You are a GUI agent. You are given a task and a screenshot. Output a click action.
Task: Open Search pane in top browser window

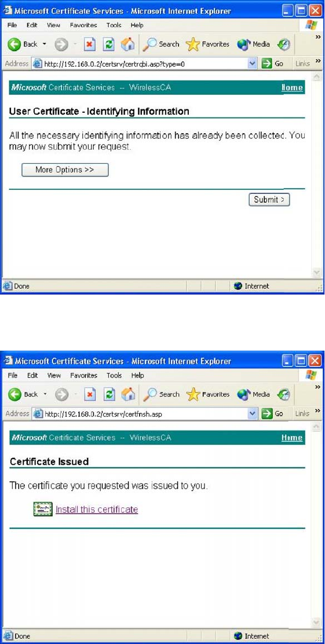[x=161, y=45]
